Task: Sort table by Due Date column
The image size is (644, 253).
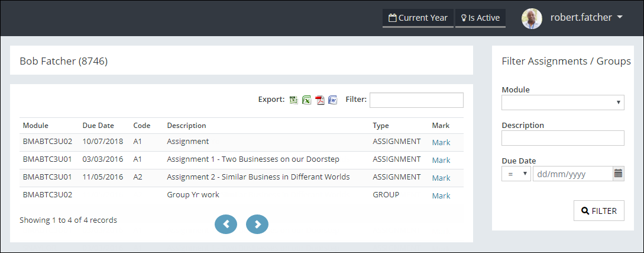Action: pos(98,126)
